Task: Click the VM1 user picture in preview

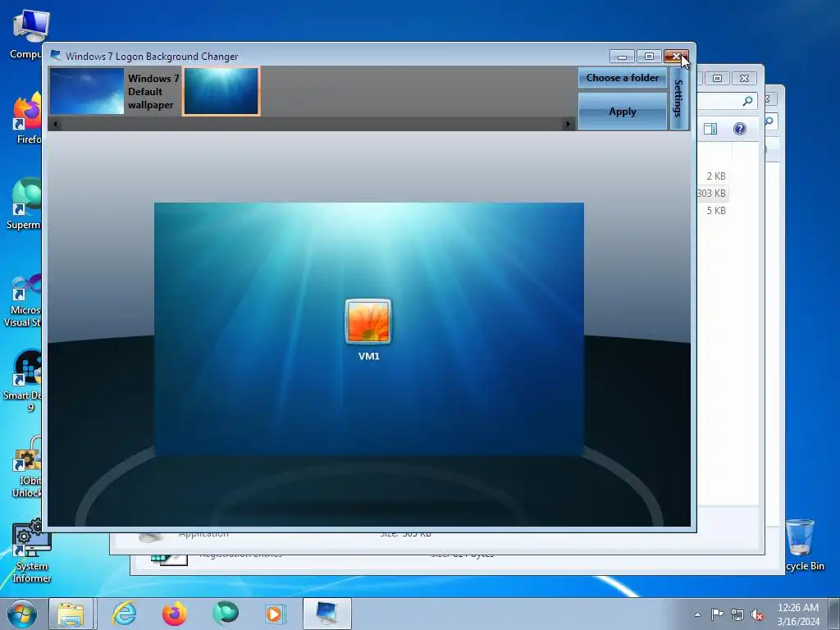Action: [x=368, y=322]
